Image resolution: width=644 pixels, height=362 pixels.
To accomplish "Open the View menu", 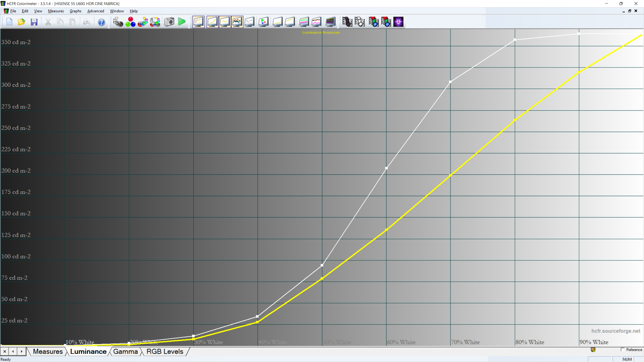I will click(x=38, y=11).
